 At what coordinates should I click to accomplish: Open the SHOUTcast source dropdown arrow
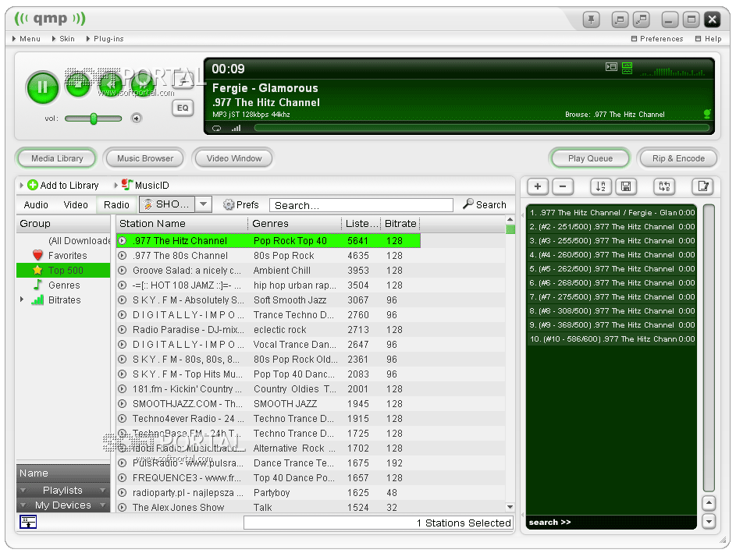tap(203, 204)
